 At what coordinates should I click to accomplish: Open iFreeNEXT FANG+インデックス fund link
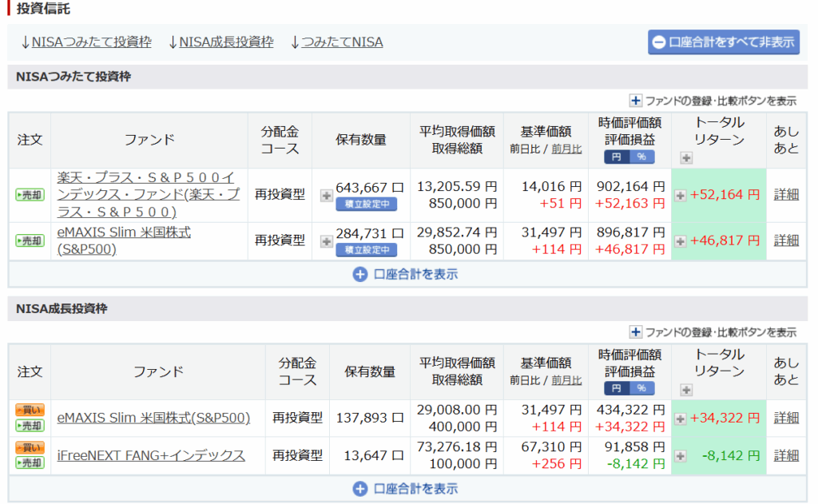click(151, 455)
